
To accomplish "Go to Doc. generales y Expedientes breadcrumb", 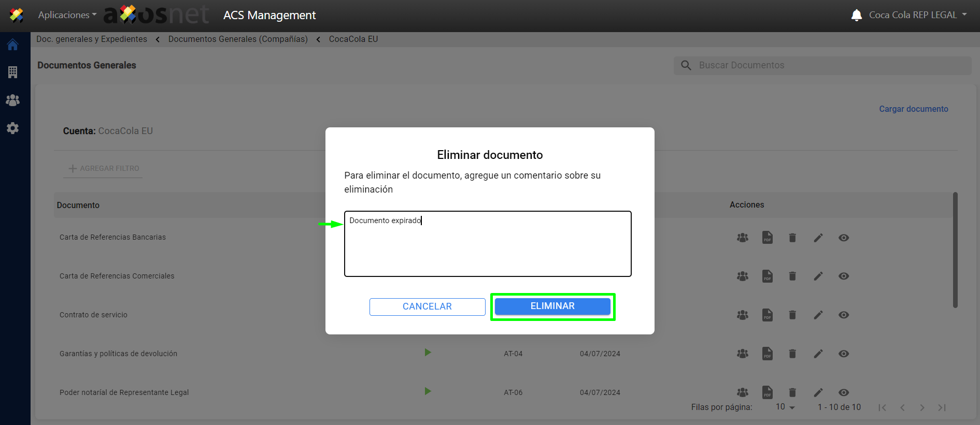I will 92,39.
